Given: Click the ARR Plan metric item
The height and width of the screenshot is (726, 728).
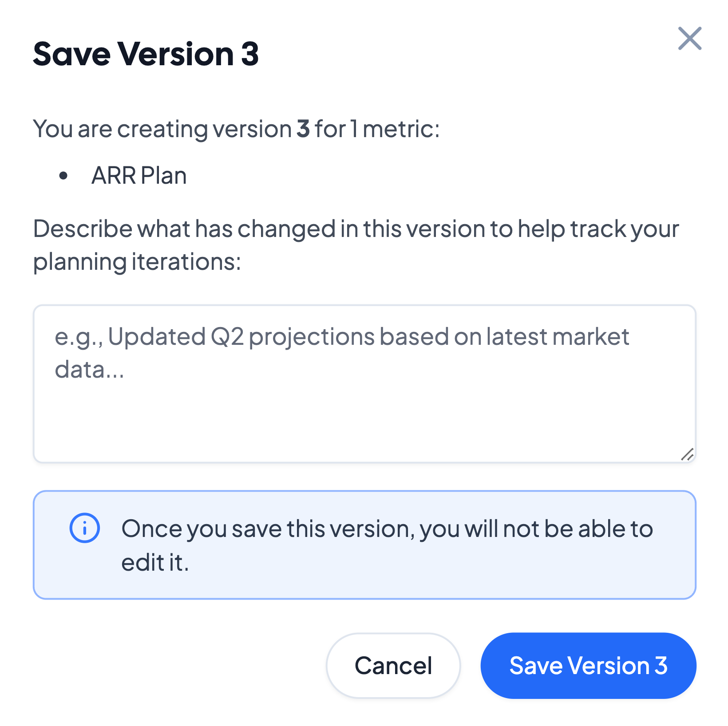Looking at the screenshot, I should [x=139, y=176].
